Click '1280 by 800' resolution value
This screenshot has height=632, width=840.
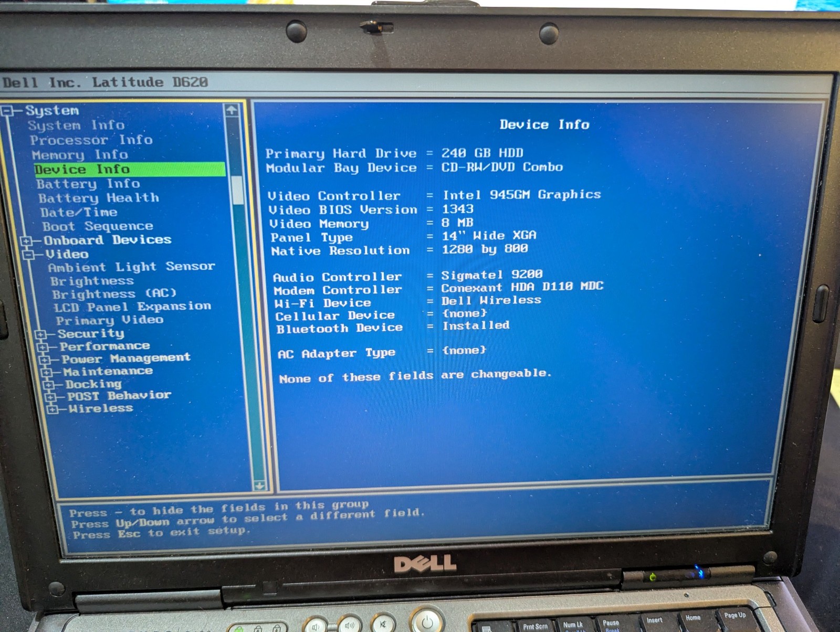(x=485, y=249)
